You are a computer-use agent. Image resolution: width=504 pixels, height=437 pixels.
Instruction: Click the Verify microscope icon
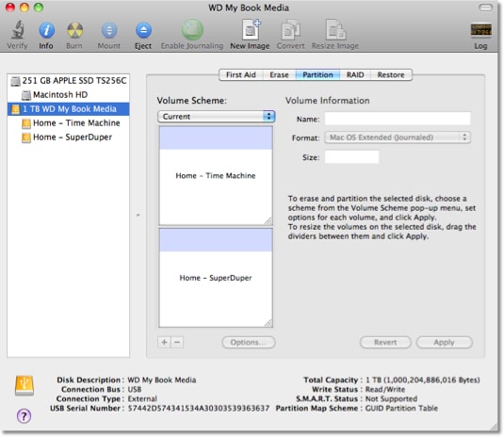(x=18, y=30)
